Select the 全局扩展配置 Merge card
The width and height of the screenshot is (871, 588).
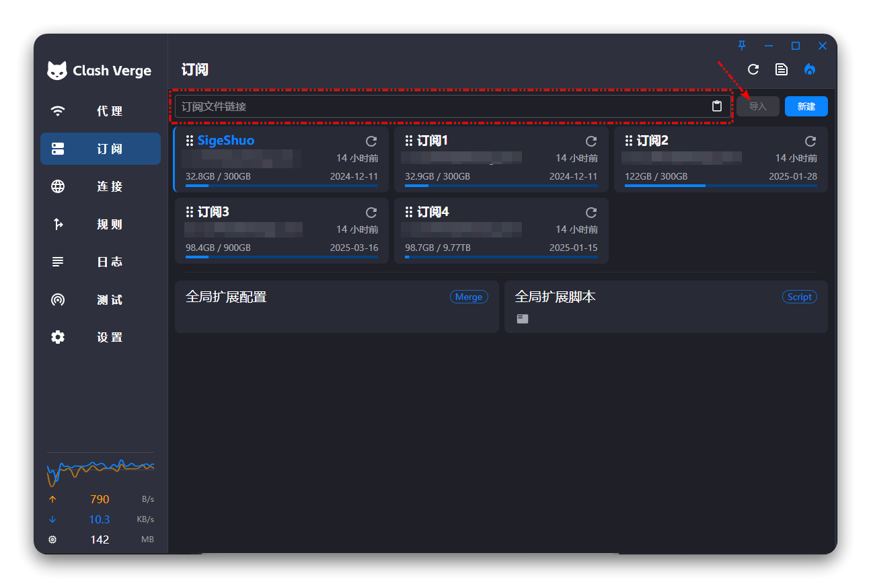pyautogui.click(x=336, y=306)
